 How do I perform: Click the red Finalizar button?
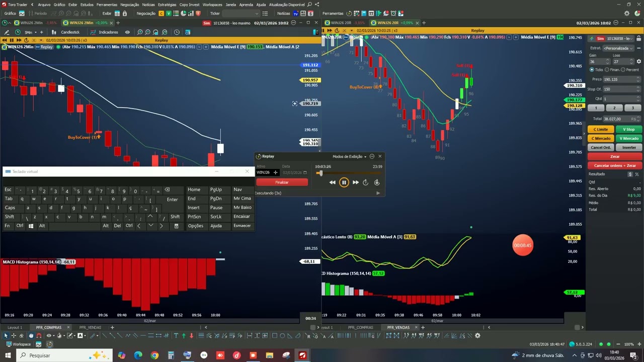[x=282, y=183]
